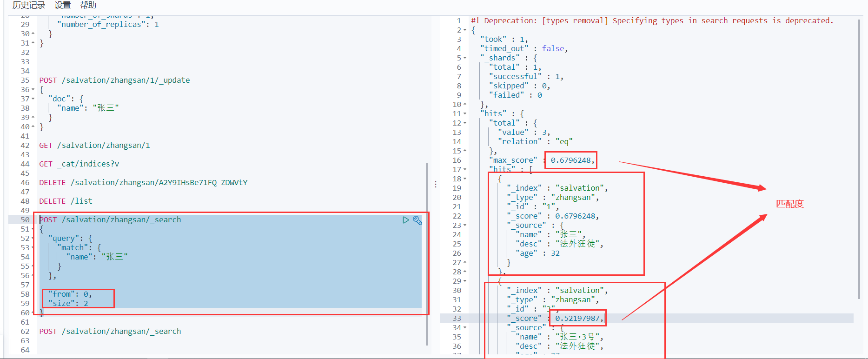Click the "from": 0 line in the editor
Screen dimensions: 868x359
70,294
